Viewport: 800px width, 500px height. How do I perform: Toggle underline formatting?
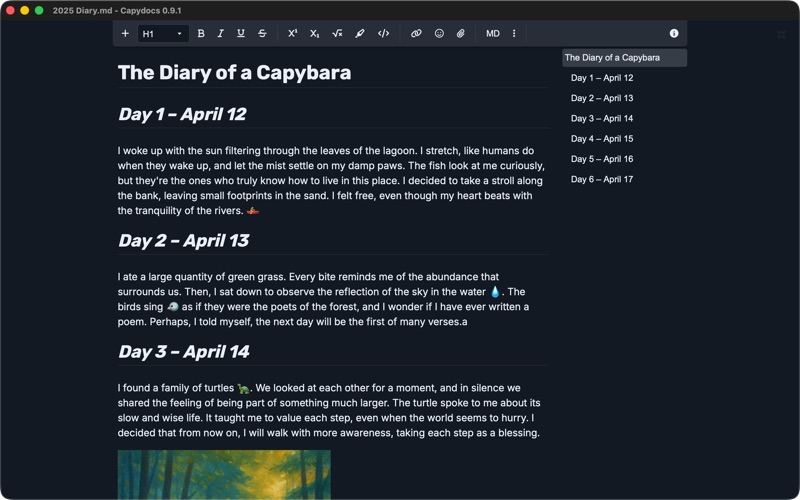tap(241, 34)
